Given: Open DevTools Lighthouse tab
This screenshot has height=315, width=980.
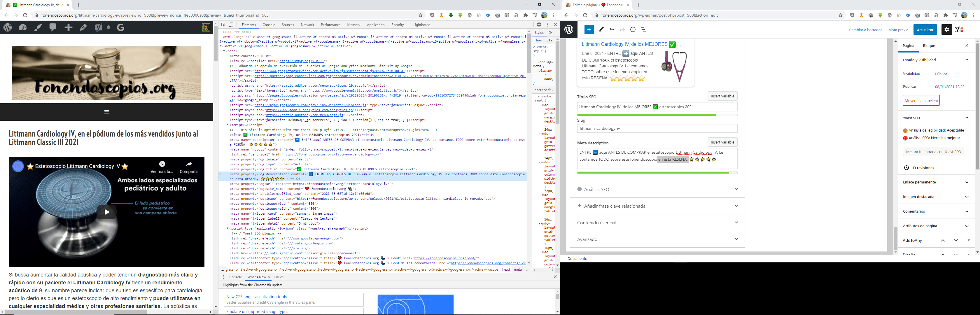Looking at the screenshot, I should [x=421, y=25].
